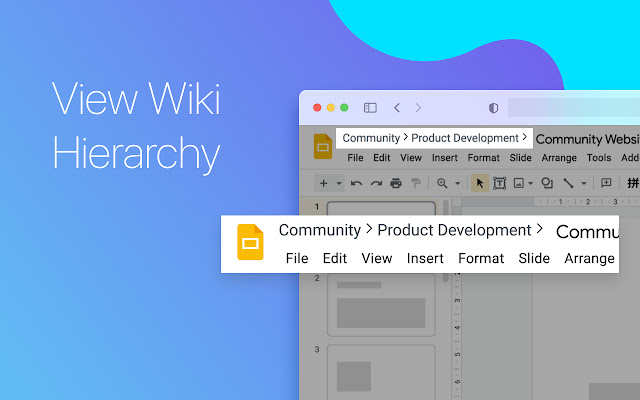Open Tools menu in the Slides menu bar

pyautogui.click(x=599, y=158)
